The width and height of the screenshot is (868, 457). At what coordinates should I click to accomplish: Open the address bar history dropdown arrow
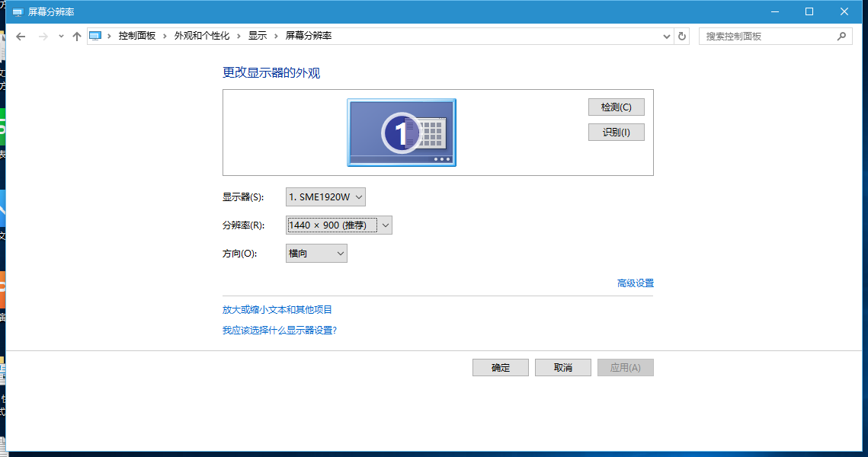[x=666, y=36]
